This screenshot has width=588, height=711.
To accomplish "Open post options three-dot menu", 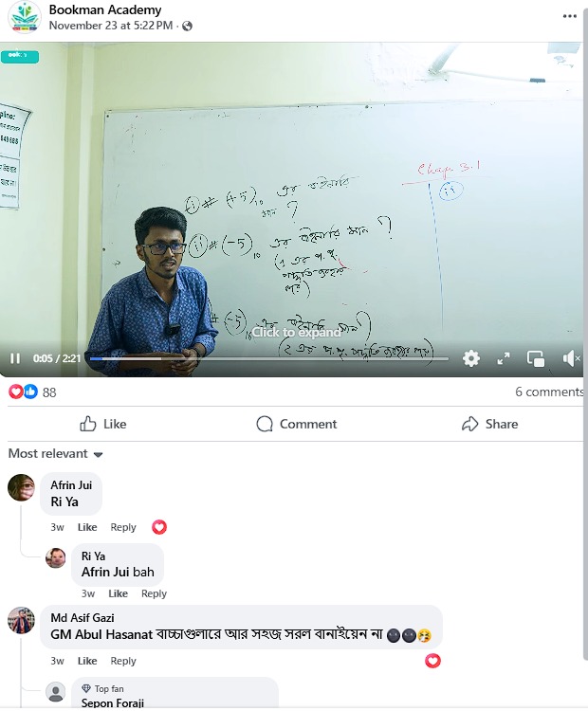I will 569,16.
